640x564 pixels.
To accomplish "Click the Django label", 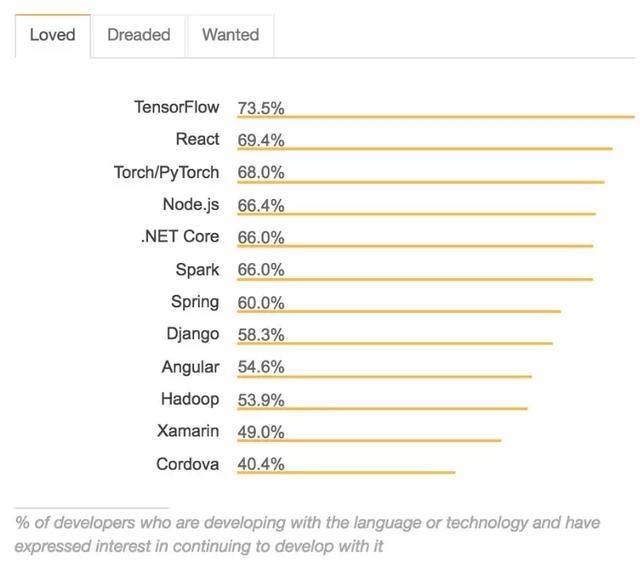I will [x=193, y=334].
